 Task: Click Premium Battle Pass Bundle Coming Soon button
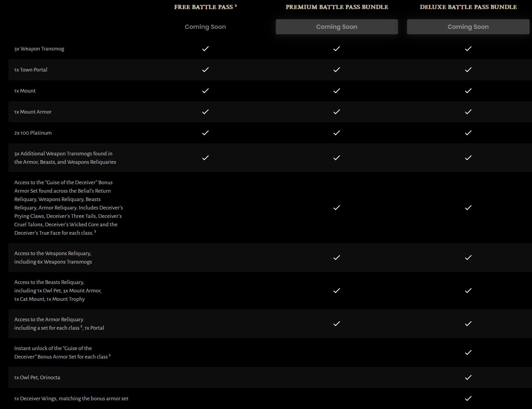pyautogui.click(x=337, y=27)
